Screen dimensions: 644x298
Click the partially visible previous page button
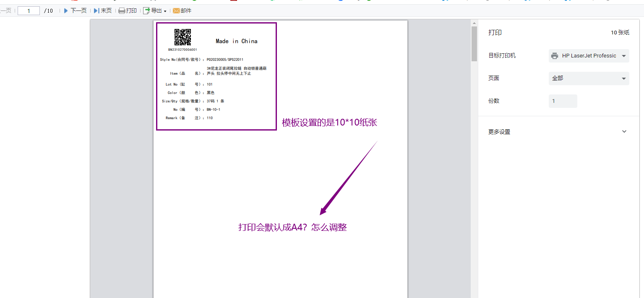[x=5, y=11]
